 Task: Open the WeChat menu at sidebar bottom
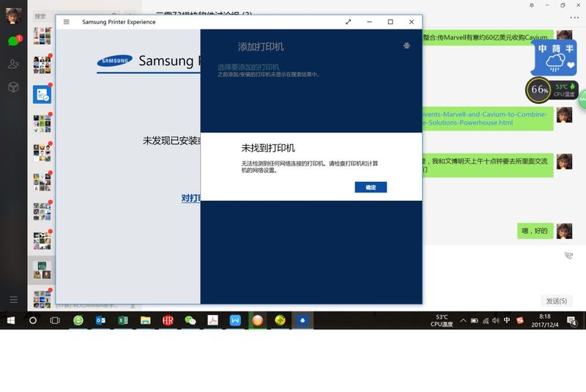pyautogui.click(x=13, y=300)
